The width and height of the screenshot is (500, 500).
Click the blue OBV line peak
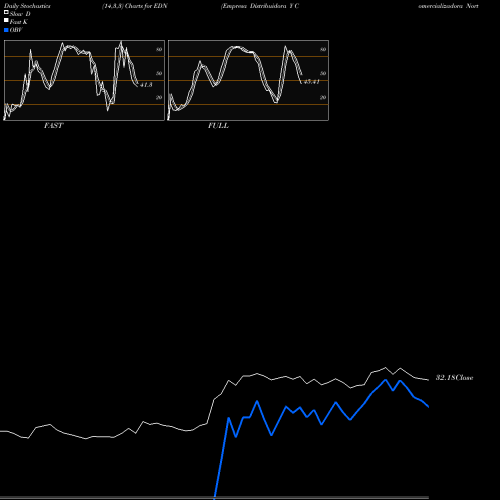pyautogui.click(x=386, y=380)
